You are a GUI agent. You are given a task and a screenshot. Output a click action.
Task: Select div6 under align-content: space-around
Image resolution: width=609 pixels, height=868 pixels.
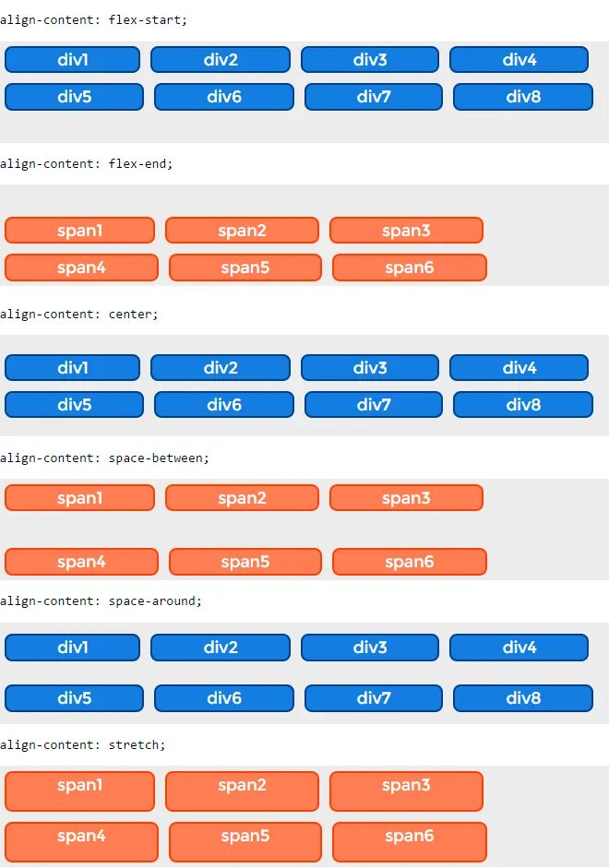coord(223,698)
